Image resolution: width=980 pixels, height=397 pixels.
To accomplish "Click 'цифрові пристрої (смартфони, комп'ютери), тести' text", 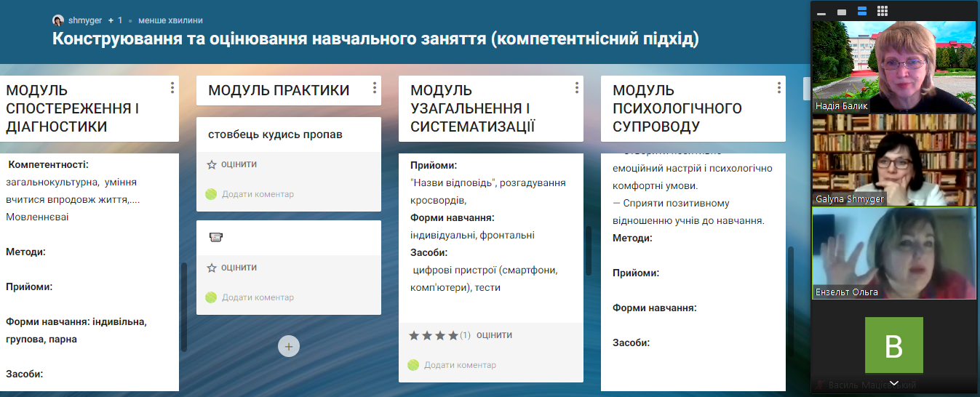I will [x=485, y=278].
